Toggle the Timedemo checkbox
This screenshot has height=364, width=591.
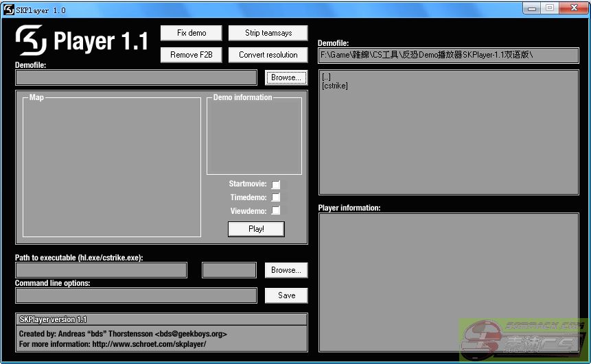pos(276,197)
